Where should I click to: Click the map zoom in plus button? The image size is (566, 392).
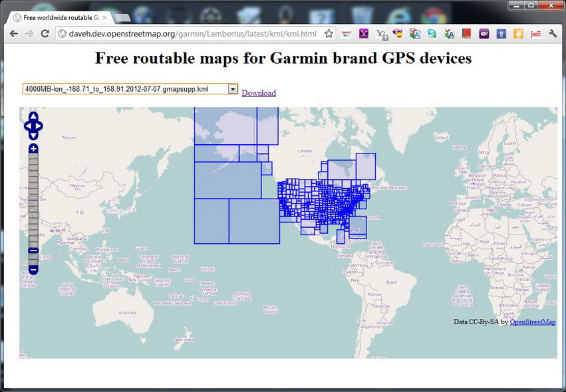pyautogui.click(x=33, y=148)
